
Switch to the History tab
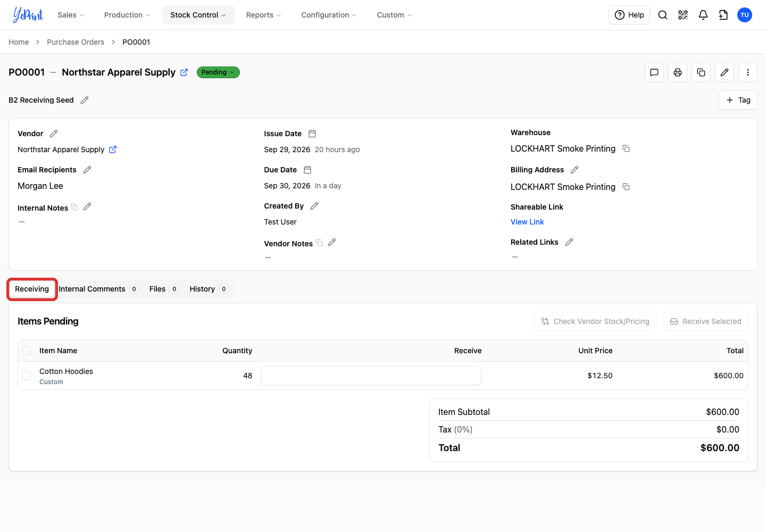pos(209,289)
